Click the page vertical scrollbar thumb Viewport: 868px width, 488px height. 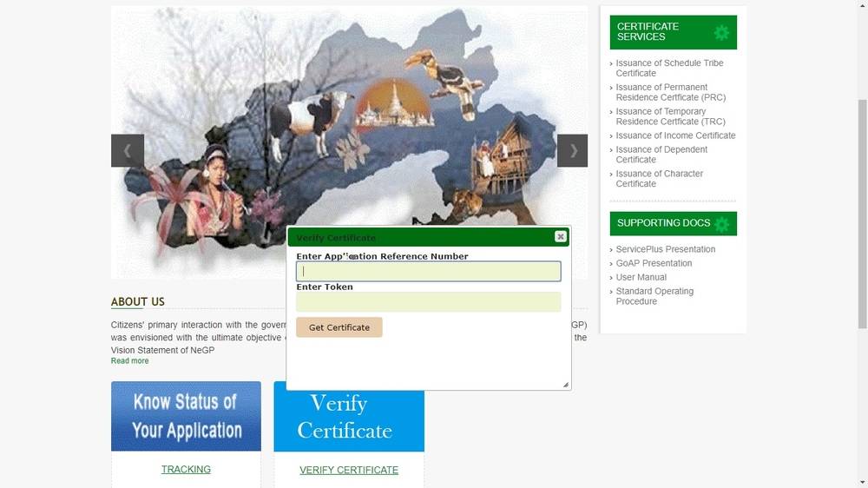click(863, 214)
